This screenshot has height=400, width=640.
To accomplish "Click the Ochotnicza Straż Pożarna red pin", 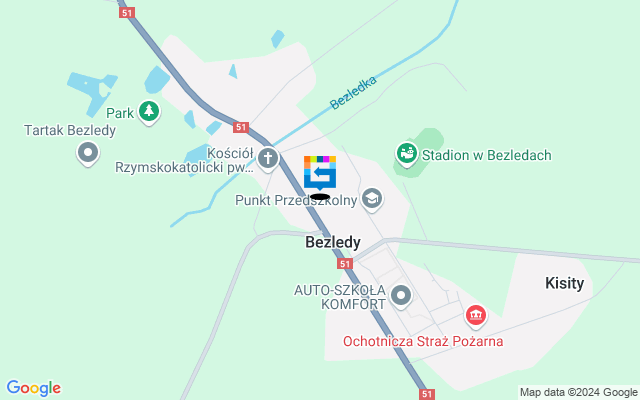I will pyautogui.click(x=476, y=316).
